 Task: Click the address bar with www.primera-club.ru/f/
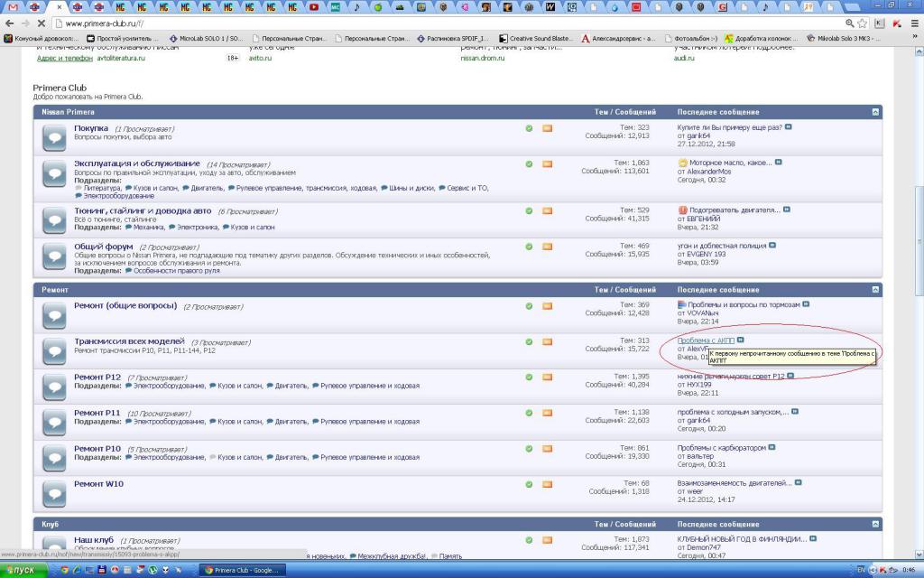pyautogui.click(x=448, y=23)
